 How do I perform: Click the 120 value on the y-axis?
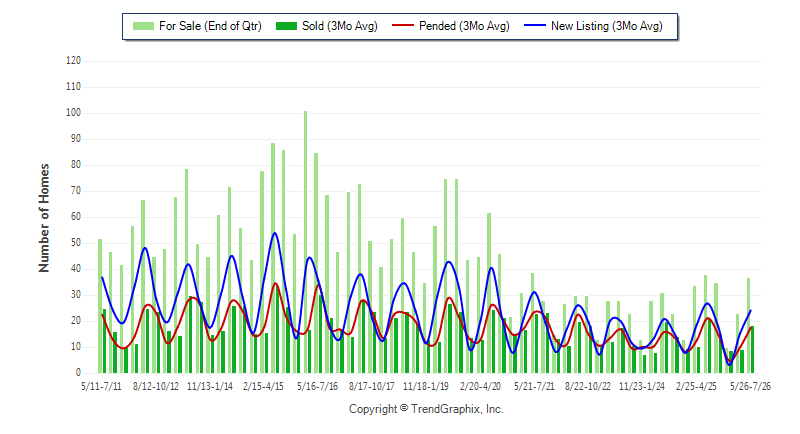(x=73, y=61)
